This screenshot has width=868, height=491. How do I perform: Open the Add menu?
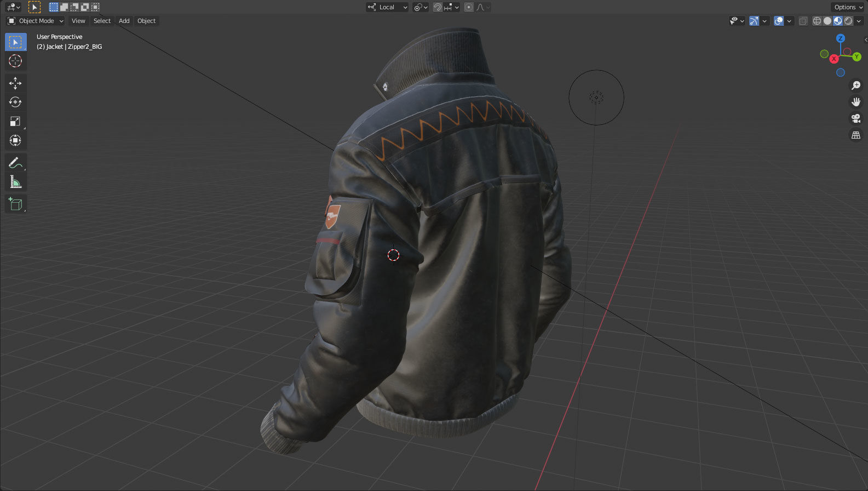pos(124,21)
